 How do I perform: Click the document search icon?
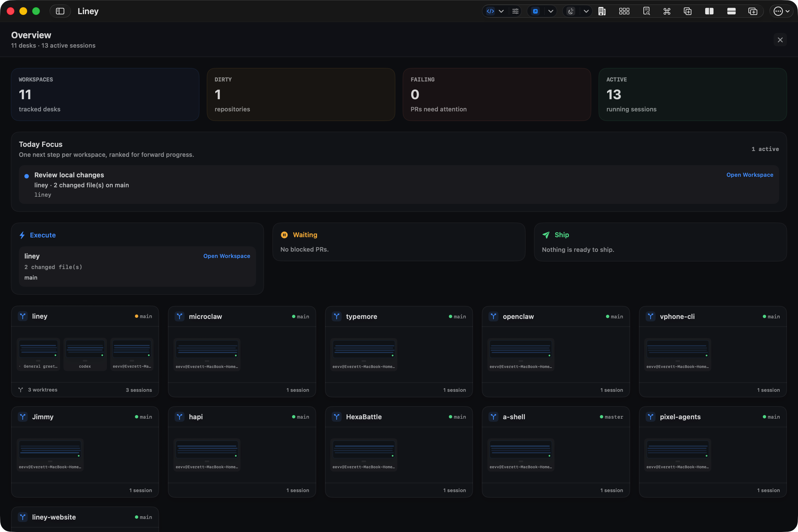tap(647, 11)
